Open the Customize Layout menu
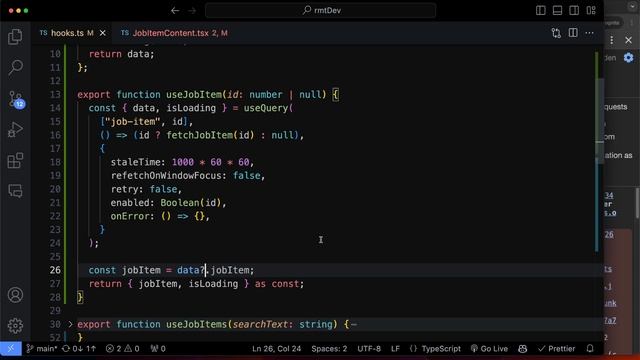This screenshot has height=360, width=640. [x=591, y=11]
